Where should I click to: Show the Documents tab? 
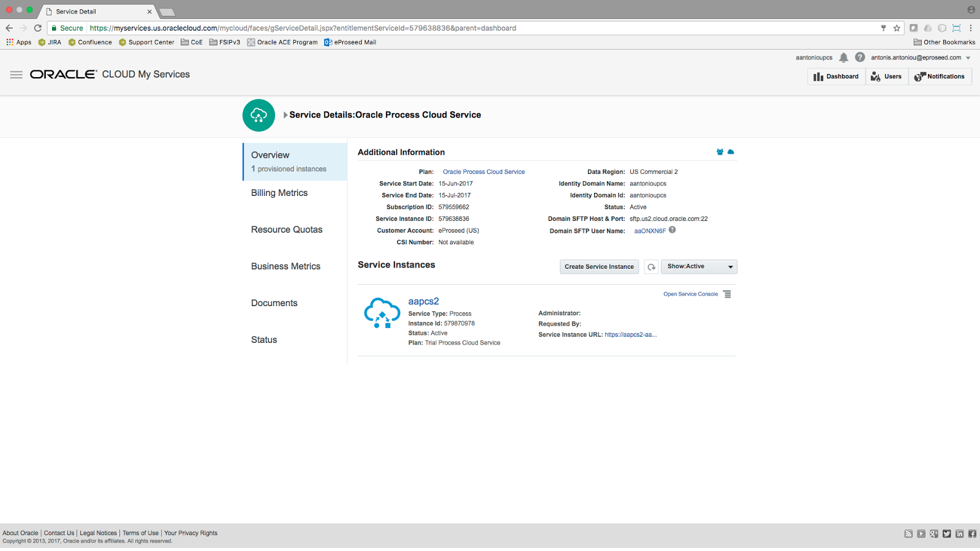point(274,303)
